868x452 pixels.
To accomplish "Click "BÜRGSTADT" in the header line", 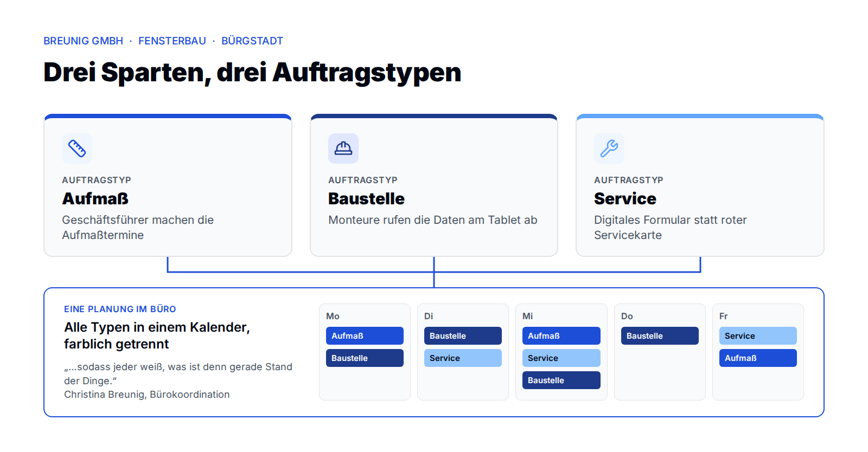I will [252, 41].
